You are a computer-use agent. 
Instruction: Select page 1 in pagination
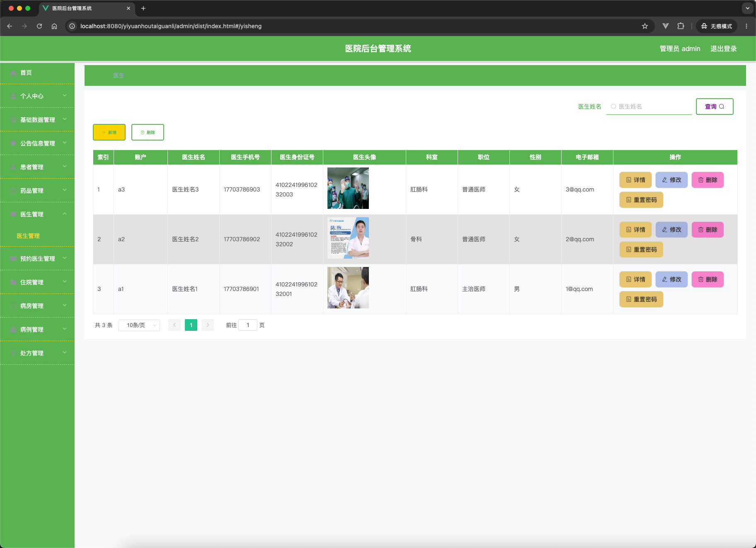coord(191,325)
